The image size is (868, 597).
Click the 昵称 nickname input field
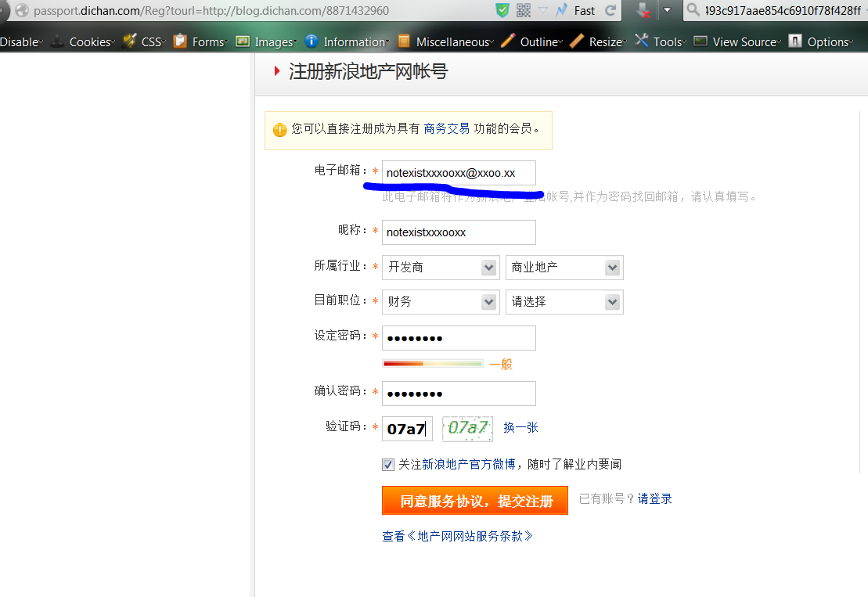click(x=459, y=232)
